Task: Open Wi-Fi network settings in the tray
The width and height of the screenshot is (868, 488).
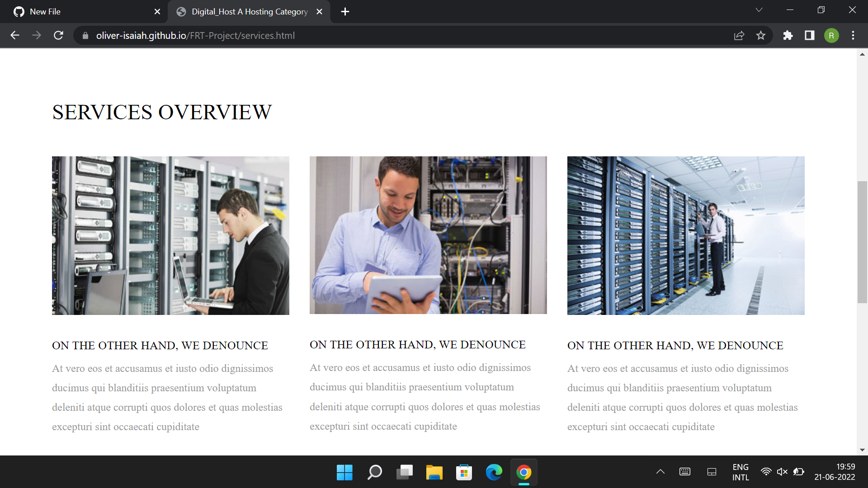Action: pos(766,472)
